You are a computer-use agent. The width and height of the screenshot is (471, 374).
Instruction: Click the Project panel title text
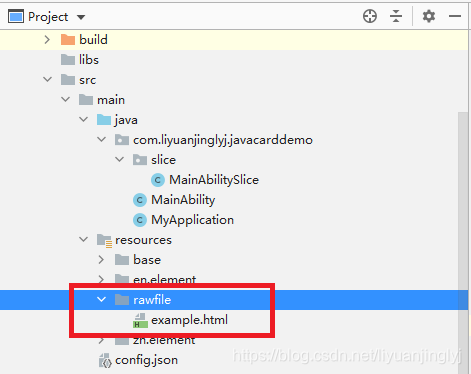(x=48, y=17)
